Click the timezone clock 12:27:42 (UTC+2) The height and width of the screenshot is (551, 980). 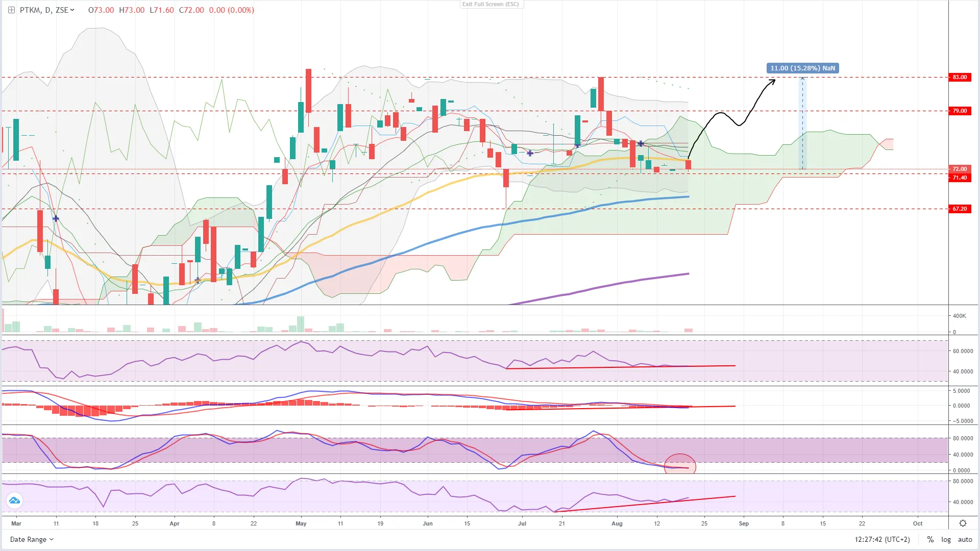(x=882, y=539)
